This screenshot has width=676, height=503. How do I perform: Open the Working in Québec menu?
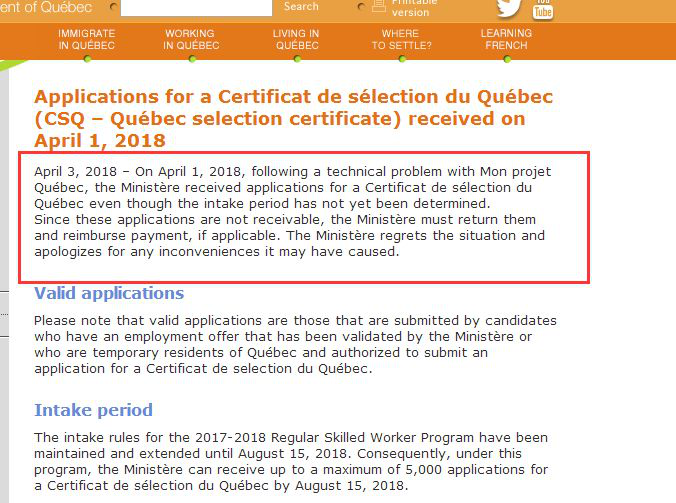[191, 39]
